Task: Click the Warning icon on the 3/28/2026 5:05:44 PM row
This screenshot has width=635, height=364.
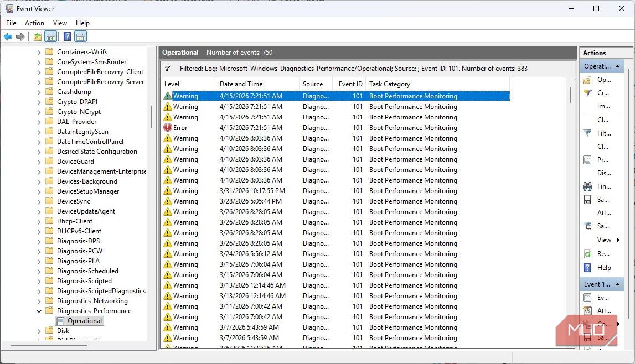Action: click(x=168, y=201)
